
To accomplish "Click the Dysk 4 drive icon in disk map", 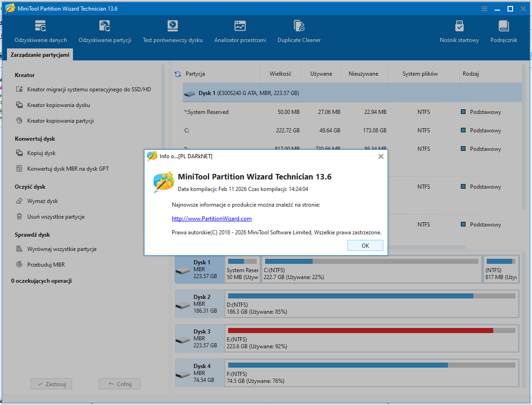I will tap(182, 374).
